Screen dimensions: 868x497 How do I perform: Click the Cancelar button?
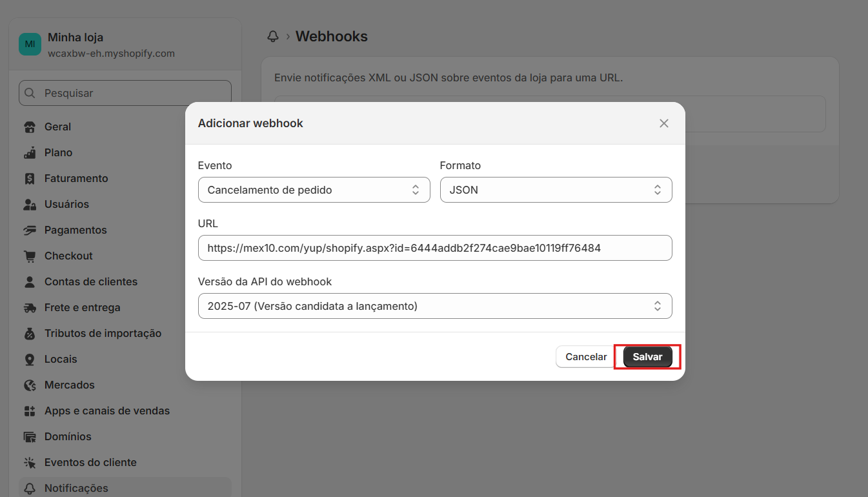(586, 357)
